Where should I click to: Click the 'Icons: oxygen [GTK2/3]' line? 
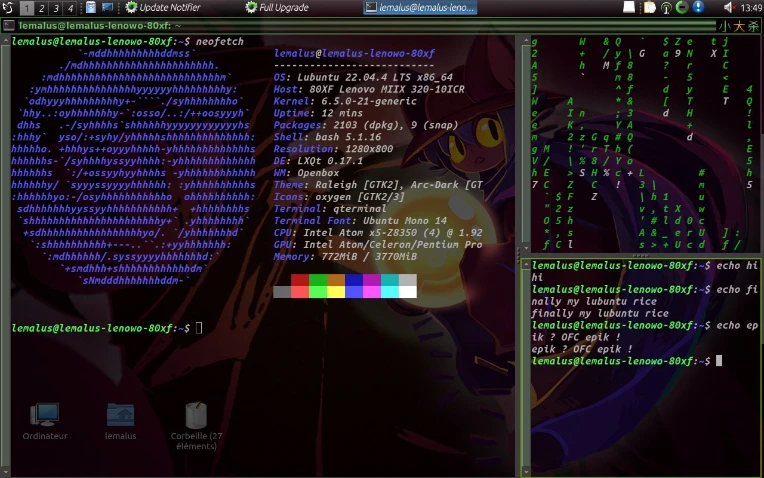339,197
